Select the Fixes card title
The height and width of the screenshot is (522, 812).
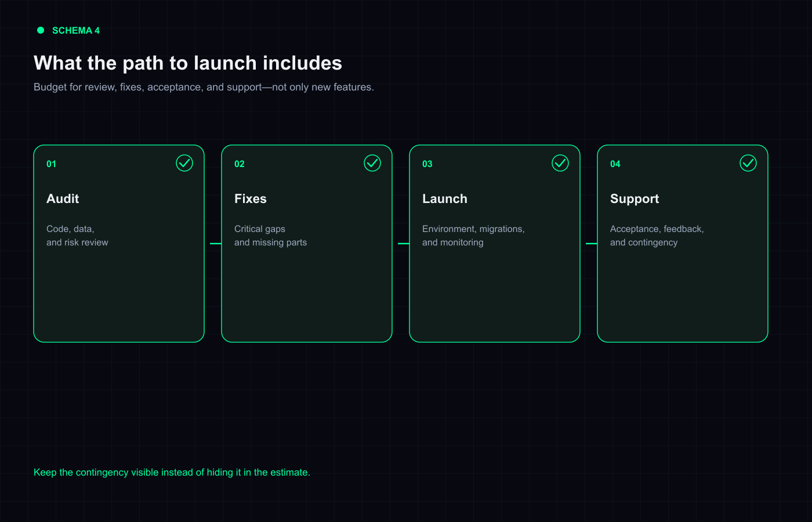[251, 199]
